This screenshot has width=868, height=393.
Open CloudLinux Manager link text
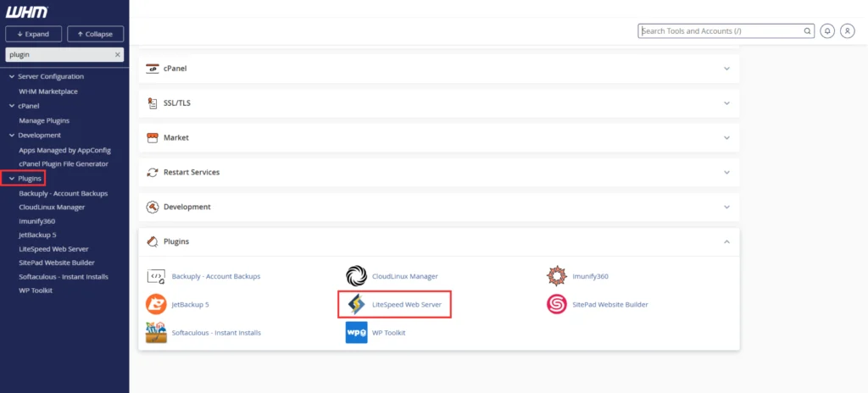coord(405,276)
